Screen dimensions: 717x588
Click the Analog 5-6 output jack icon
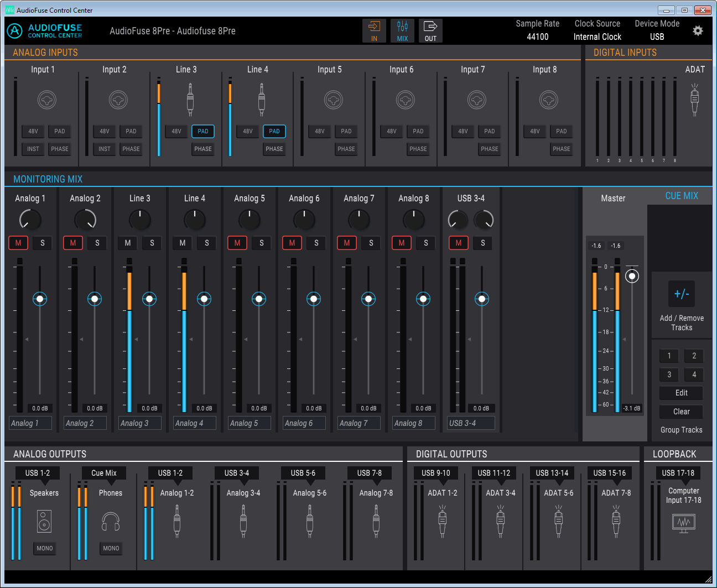click(x=310, y=521)
